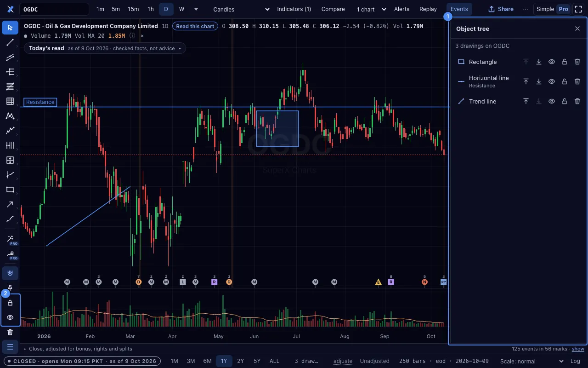Open the 1 chart layout dropdown
This screenshot has width=588, height=368.
click(371, 9)
